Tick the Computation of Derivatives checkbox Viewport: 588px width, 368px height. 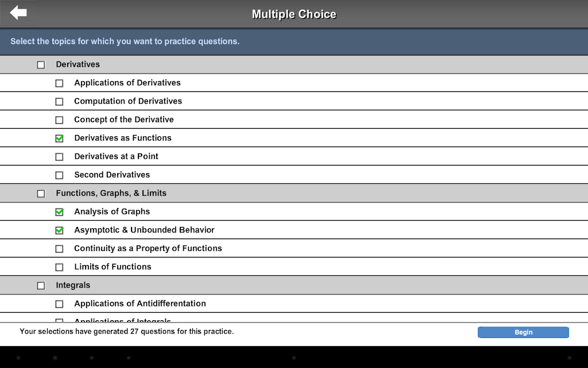click(59, 102)
